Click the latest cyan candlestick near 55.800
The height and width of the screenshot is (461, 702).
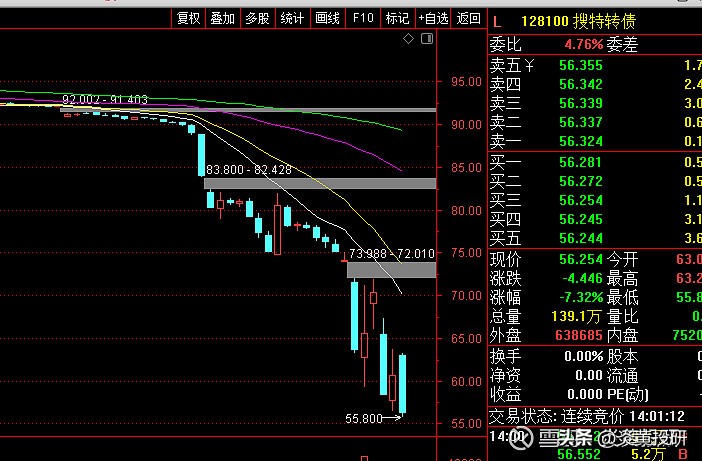[x=402, y=384]
